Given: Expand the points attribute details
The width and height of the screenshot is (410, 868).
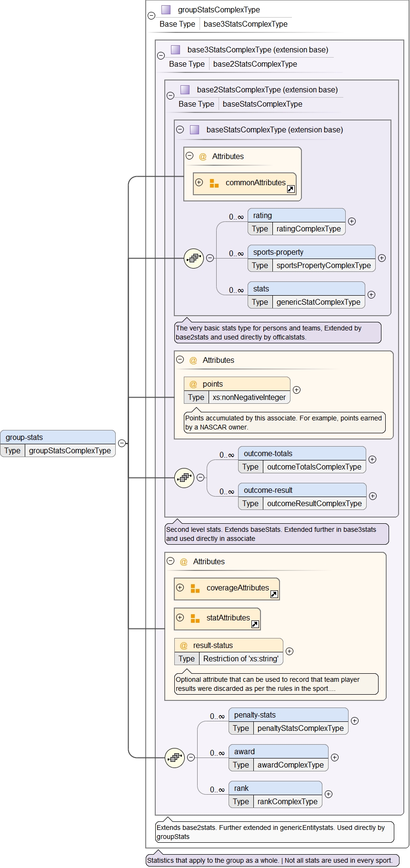Looking at the screenshot, I should (297, 390).
